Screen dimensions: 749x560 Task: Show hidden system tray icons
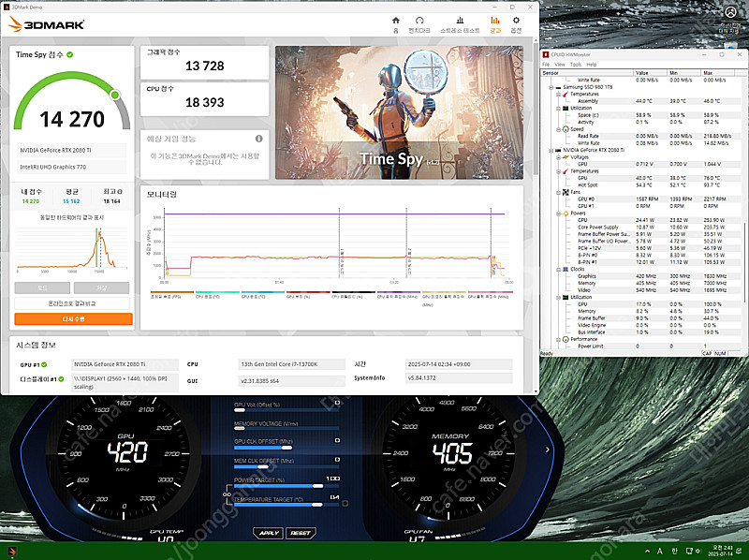647,551
